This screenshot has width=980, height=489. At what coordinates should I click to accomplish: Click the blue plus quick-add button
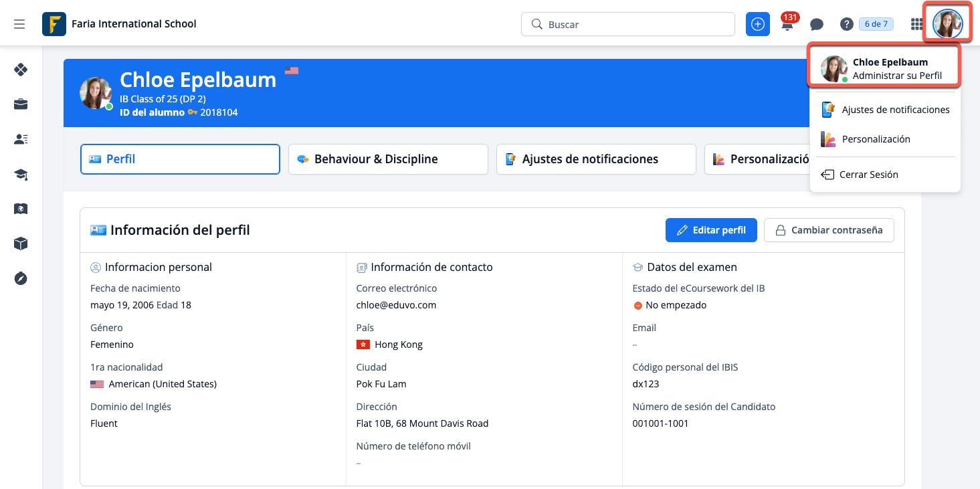pos(758,24)
